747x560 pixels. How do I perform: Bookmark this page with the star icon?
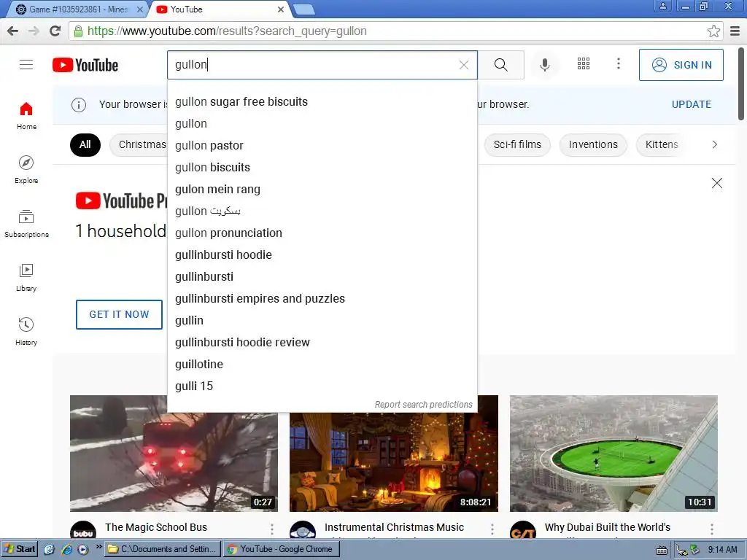tap(713, 31)
